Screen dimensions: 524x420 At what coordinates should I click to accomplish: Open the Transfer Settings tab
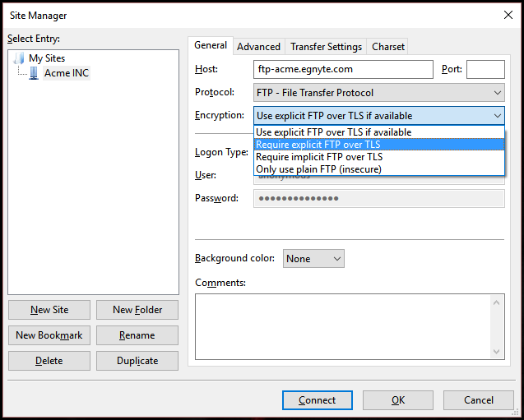click(326, 47)
